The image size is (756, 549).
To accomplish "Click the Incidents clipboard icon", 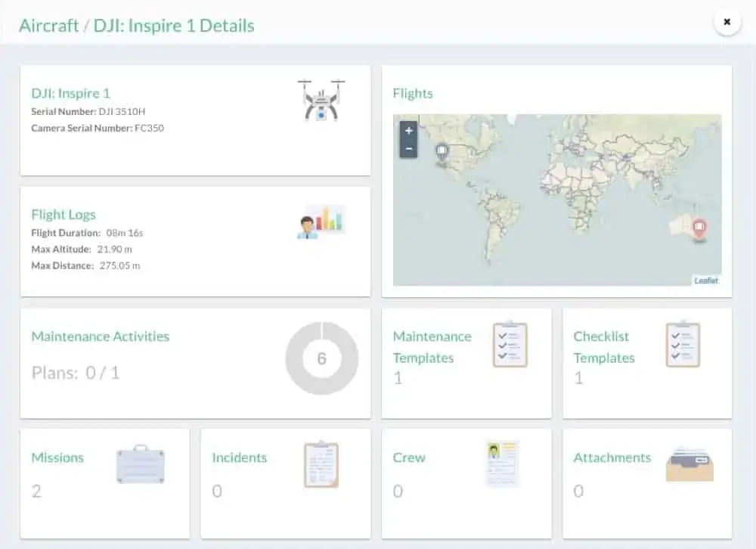I will point(321,464).
